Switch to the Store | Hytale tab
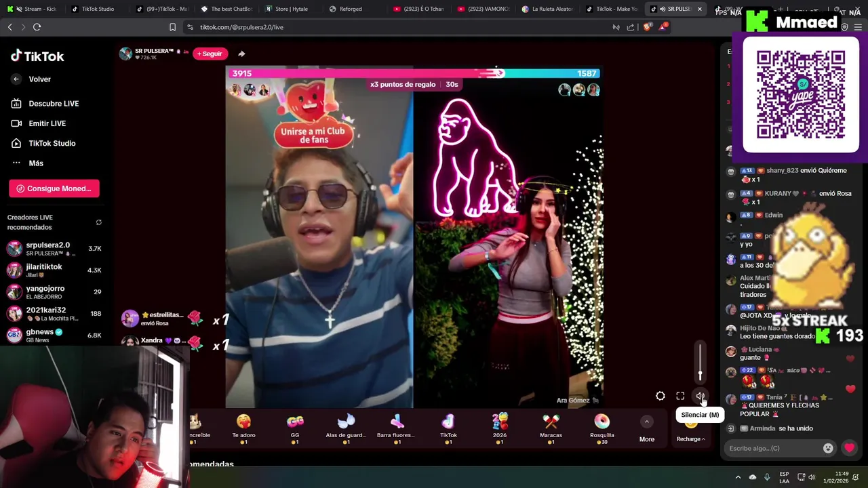The width and height of the screenshot is (868, 488). pyautogui.click(x=287, y=9)
